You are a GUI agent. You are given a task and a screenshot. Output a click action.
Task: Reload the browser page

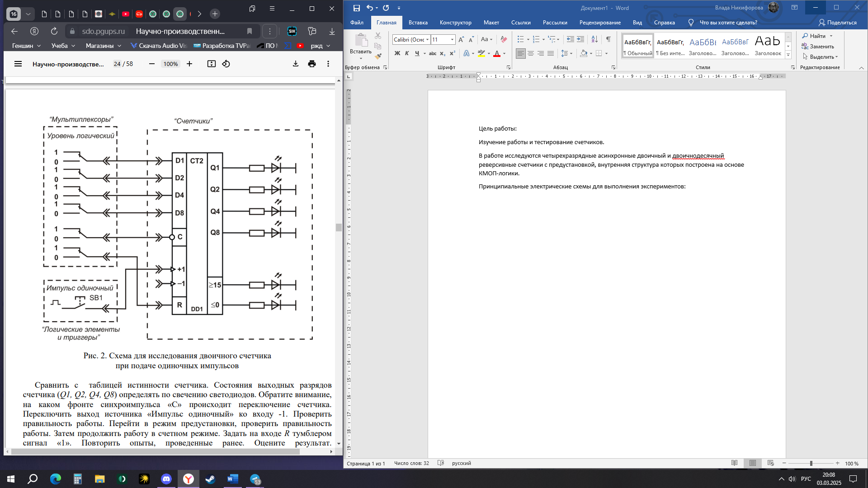(x=54, y=31)
